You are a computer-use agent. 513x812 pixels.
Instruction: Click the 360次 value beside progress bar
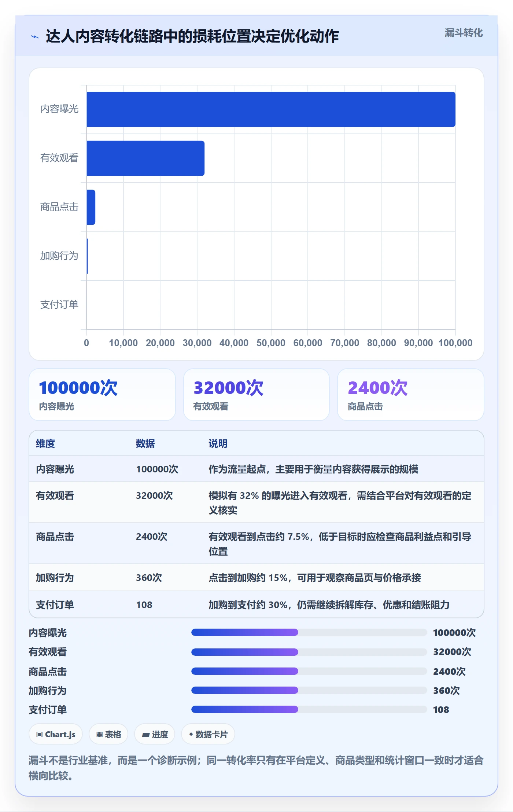[446, 691]
